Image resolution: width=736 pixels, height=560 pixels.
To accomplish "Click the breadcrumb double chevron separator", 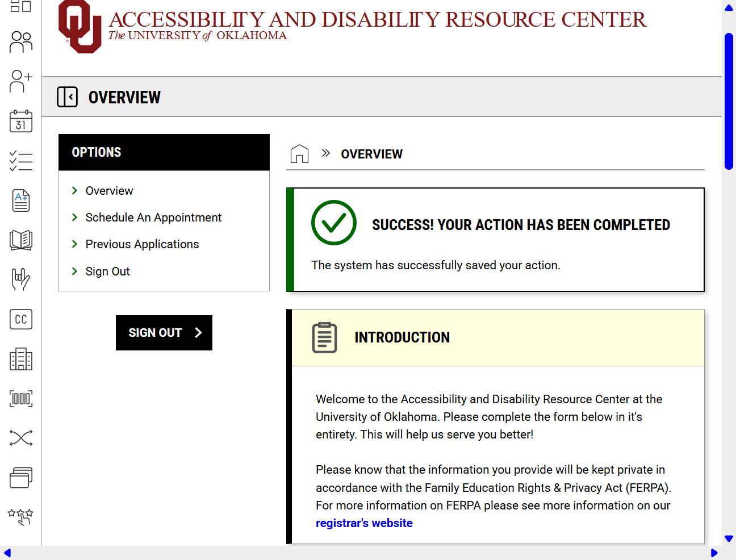I will (x=325, y=153).
